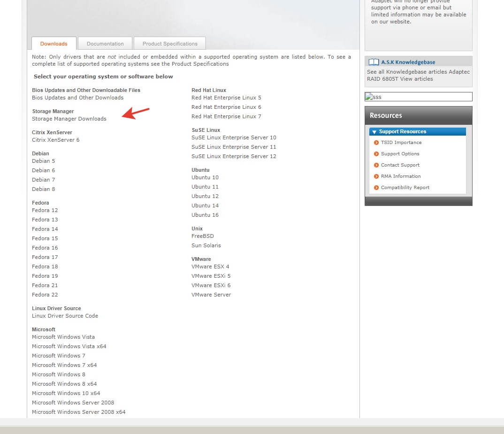
Task: Select Citrix XenServer 6 downloads
Action: tap(55, 140)
